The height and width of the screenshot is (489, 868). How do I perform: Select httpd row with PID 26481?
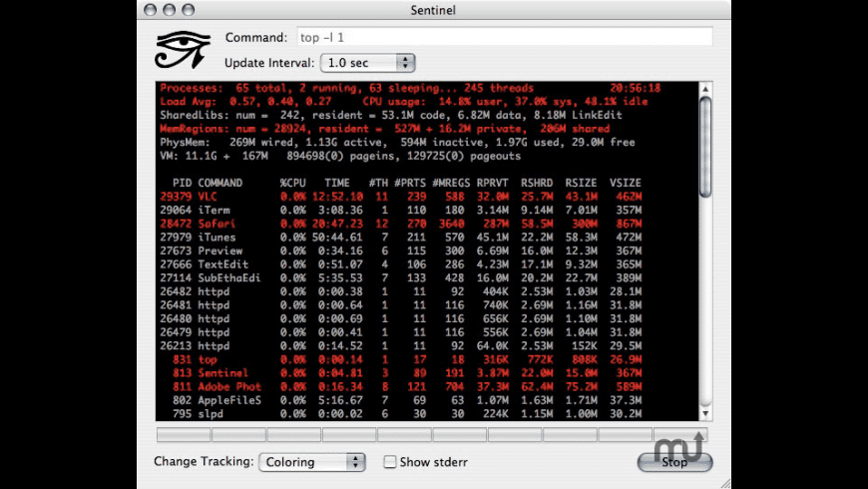pyautogui.click(x=401, y=305)
